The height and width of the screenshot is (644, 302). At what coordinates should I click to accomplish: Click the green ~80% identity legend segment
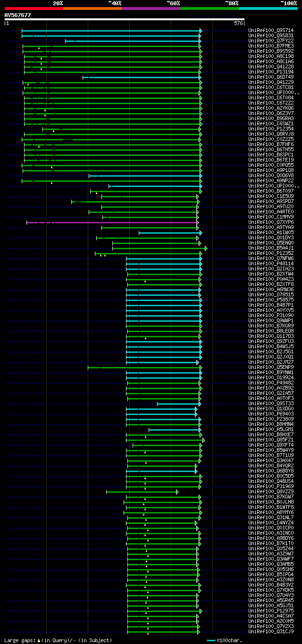209,8
